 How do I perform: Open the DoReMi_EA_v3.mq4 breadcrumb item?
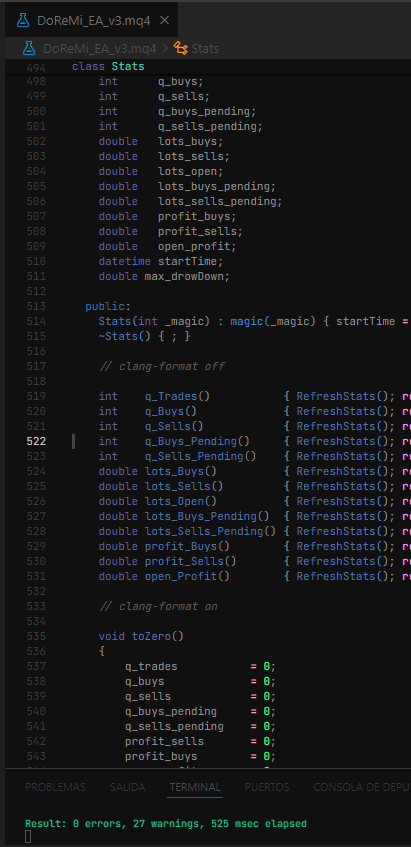click(99, 49)
